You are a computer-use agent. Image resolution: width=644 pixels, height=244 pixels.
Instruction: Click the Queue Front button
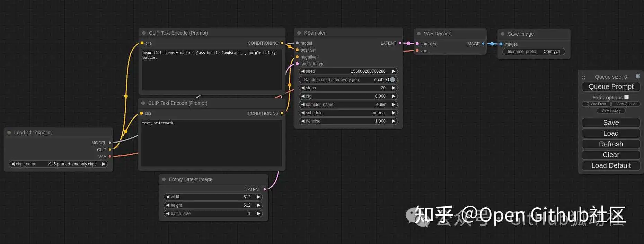point(596,104)
